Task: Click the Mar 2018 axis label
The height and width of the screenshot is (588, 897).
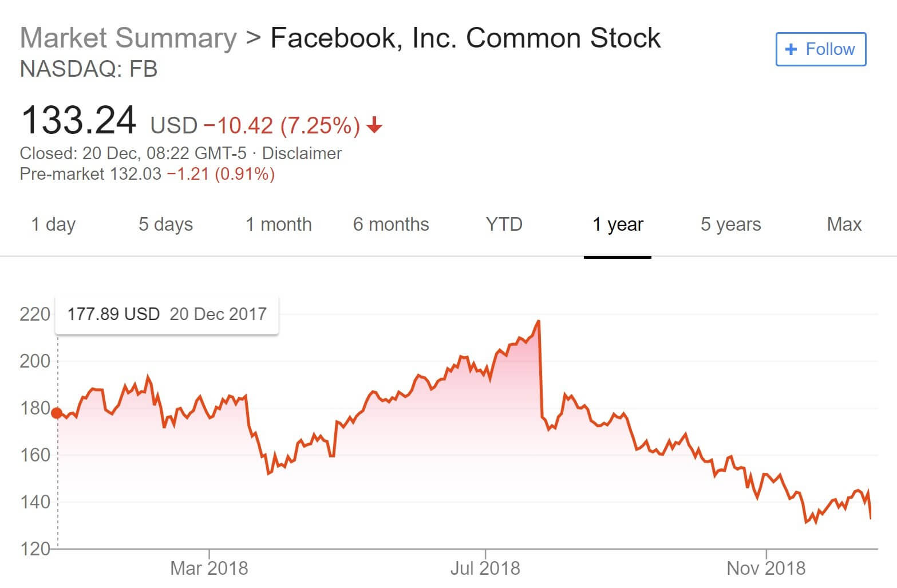Action: tap(209, 568)
